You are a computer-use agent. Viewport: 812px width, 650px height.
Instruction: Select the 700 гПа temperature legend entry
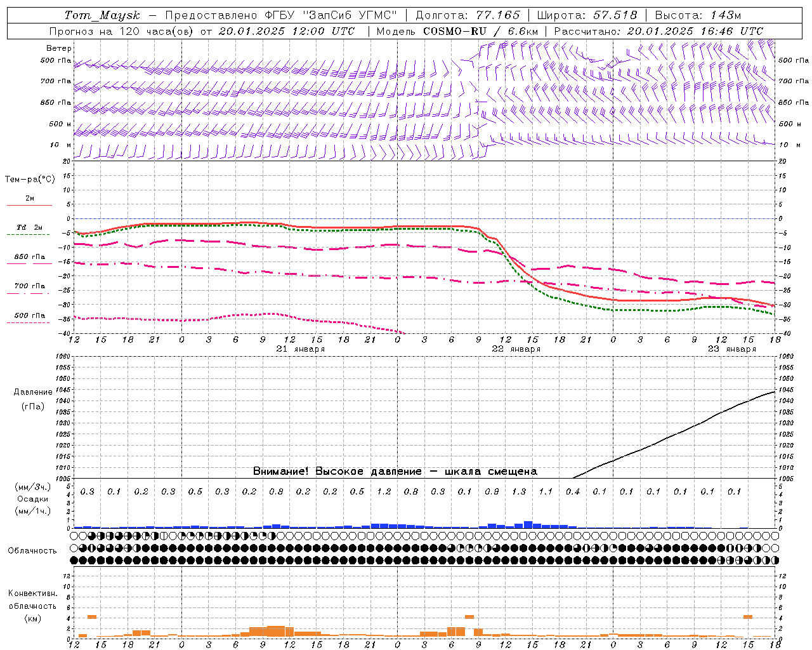(x=30, y=286)
